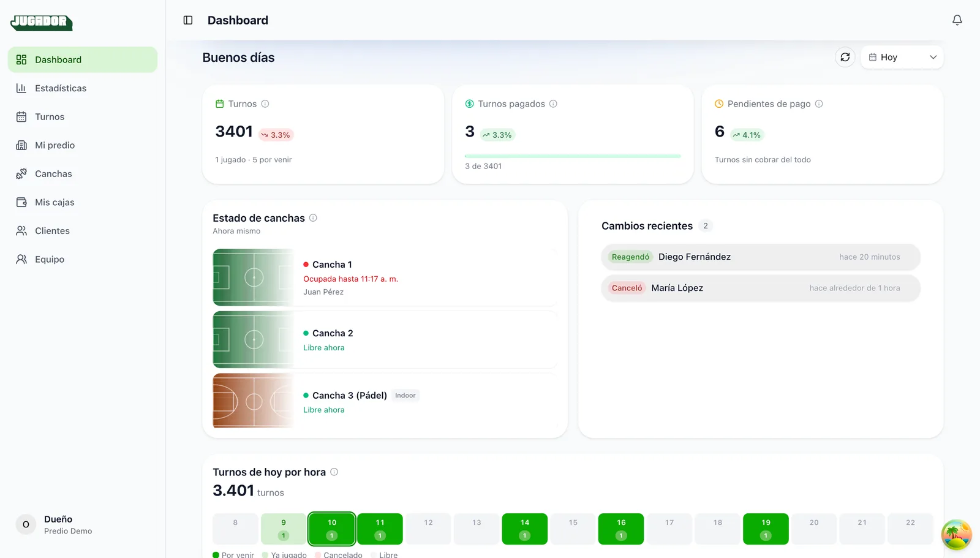Open notifications bell
The image size is (980, 558).
tap(957, 20)
